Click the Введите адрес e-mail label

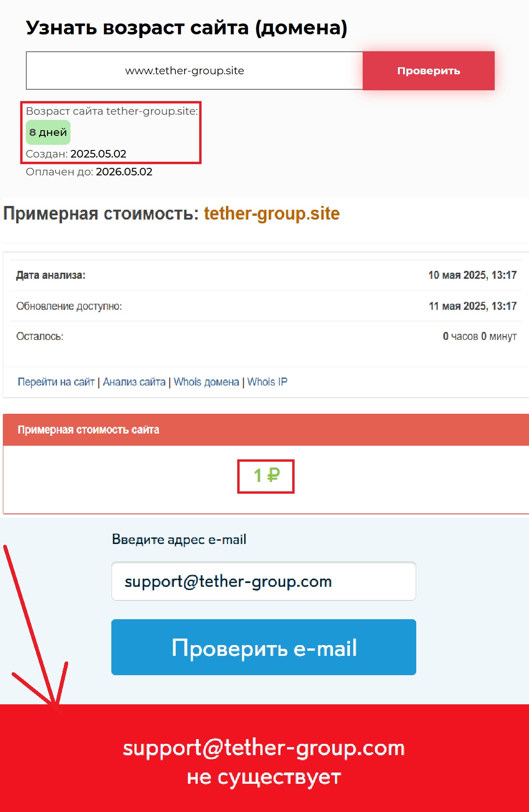pyautogui.click(x=179, y=539)
